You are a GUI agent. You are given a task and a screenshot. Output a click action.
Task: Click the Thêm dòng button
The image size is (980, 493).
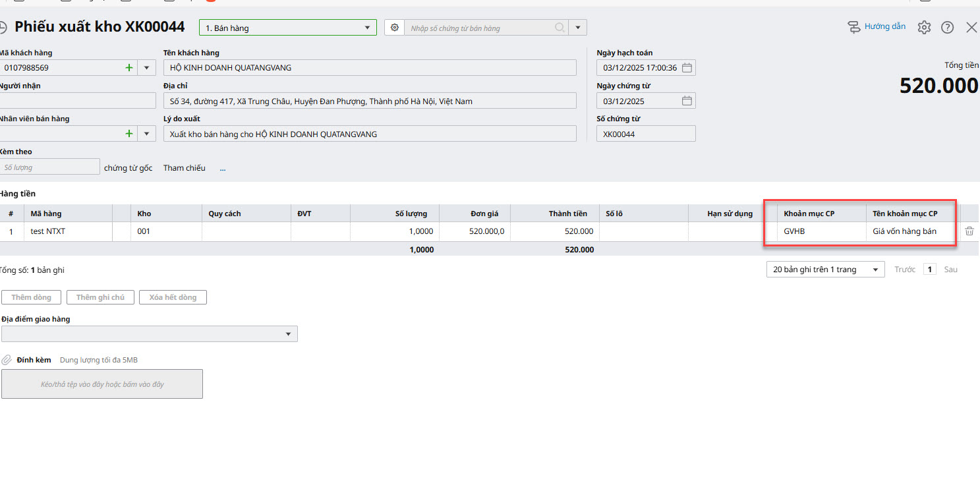click(x=31, y=297)
